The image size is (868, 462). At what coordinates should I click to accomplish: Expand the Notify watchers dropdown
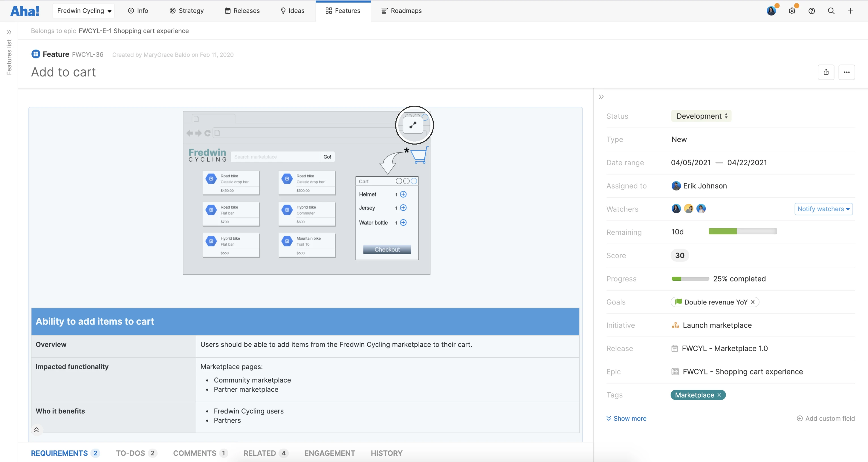click(823, 209)
